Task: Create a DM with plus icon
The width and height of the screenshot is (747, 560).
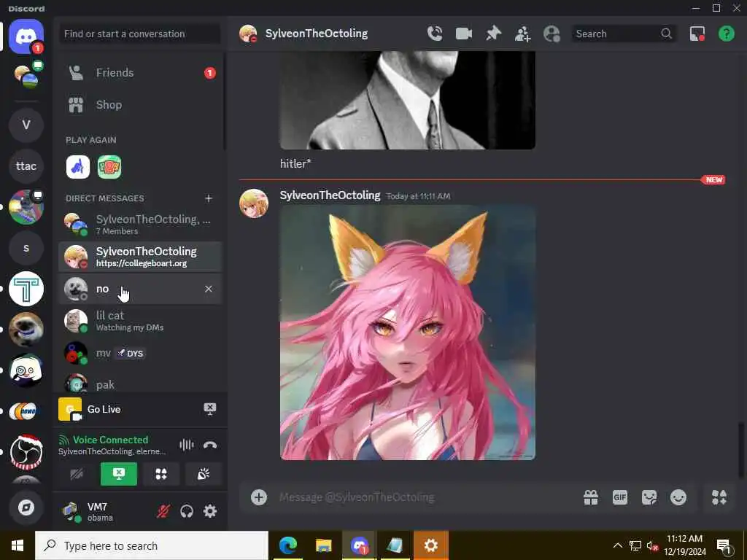Action: pyautogui.click(x=208, y=198)
